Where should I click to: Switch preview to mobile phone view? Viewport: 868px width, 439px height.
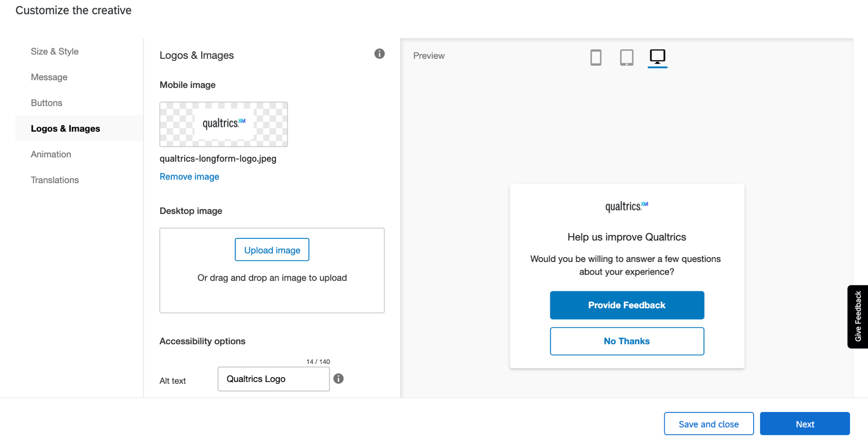tap(596, 57)
